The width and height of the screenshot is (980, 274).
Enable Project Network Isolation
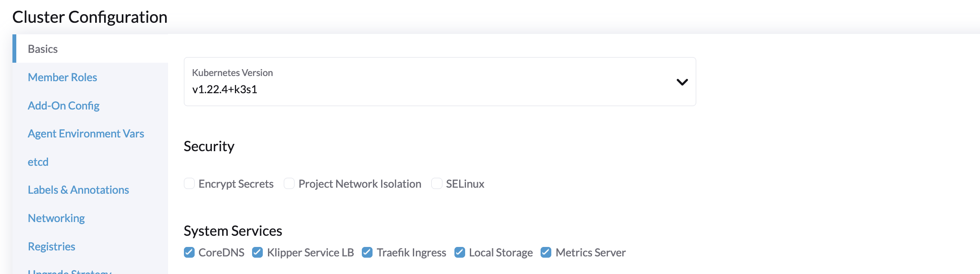pyautogui.click(x=289, y=183)
